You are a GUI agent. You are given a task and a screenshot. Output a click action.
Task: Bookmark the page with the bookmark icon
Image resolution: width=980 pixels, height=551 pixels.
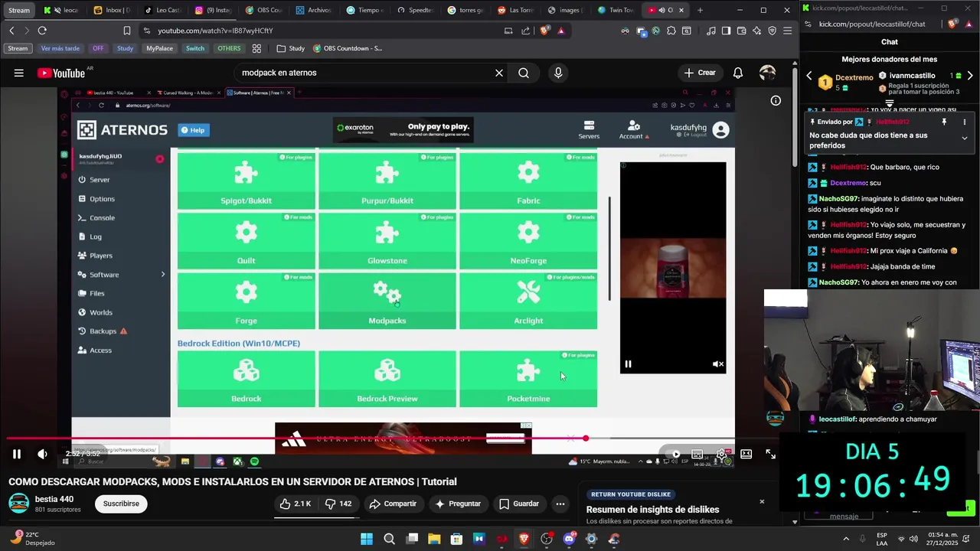pos(127,31)
